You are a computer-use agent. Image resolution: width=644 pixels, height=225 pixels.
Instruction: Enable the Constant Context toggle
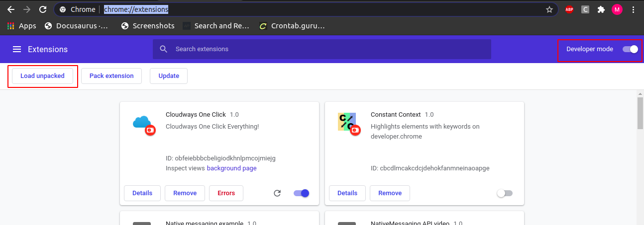pyautogui.click(x=505, y=193)
